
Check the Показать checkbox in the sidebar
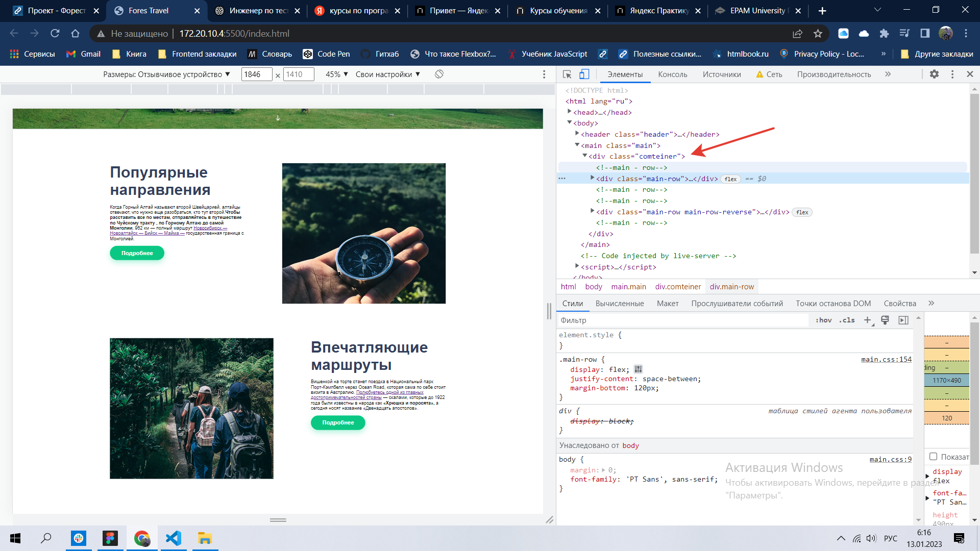[x=934, y=457]
